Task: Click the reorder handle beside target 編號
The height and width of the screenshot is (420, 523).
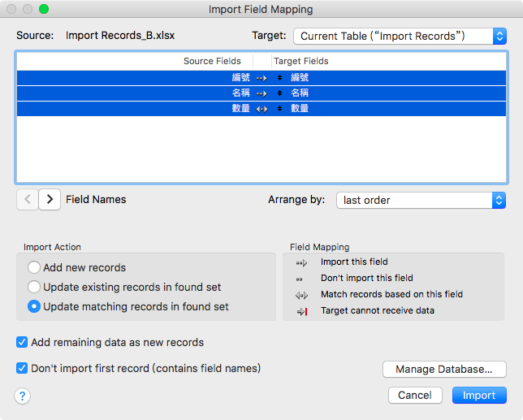Action: (279, 78)
